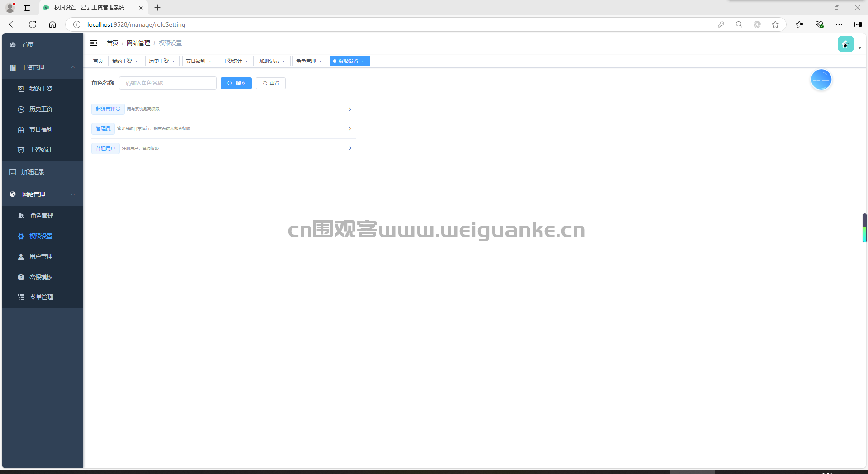The width and height of the screenshot is (868, 474).
Task: Open 历史工资 in the sidebar
Action: [x=42, y=109]
